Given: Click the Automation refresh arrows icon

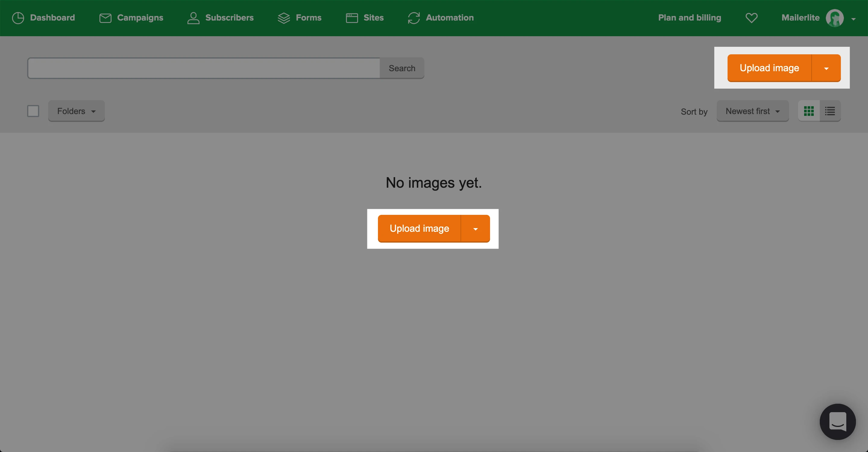Looking at the screenshot, I should click(x=414, y=18).
